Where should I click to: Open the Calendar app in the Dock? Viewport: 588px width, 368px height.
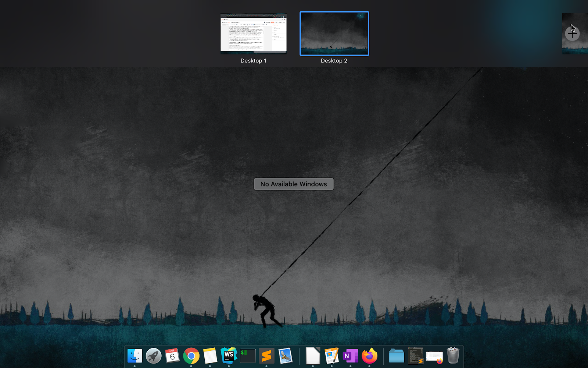[172, 356]
